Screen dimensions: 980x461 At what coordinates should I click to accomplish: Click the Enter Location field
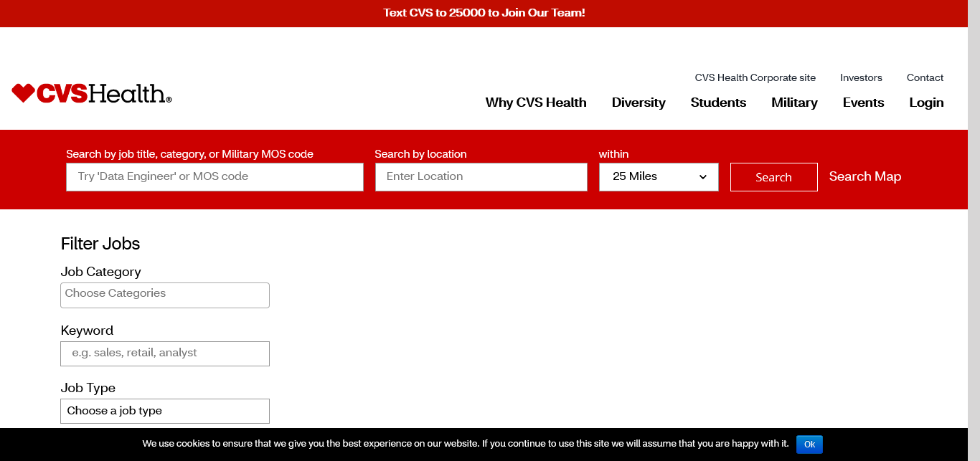coord(481,176)
